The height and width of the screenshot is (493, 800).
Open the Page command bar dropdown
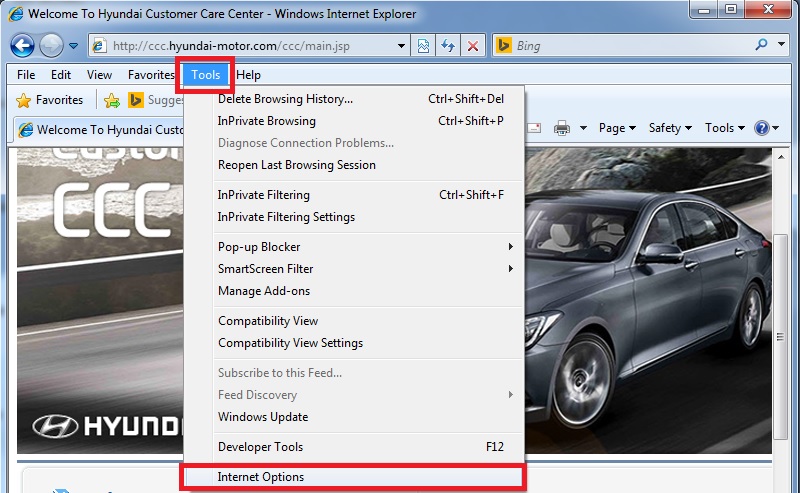617,128
